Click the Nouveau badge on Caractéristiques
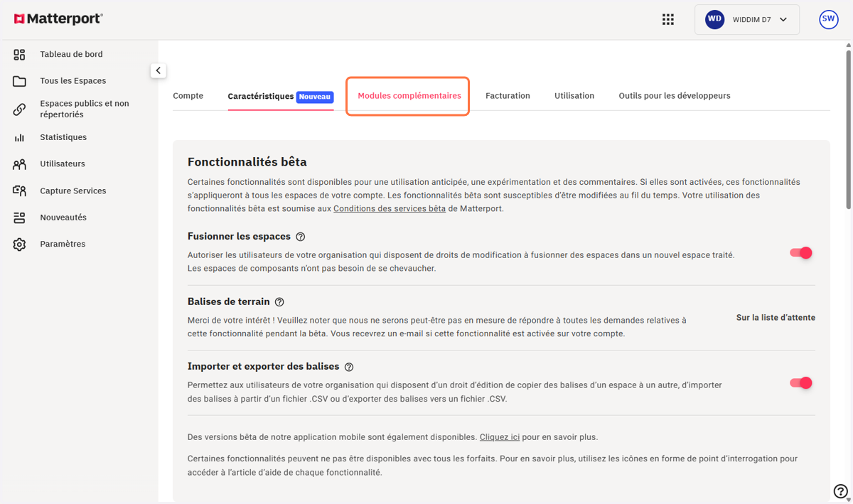 click(x=315, y=97)
